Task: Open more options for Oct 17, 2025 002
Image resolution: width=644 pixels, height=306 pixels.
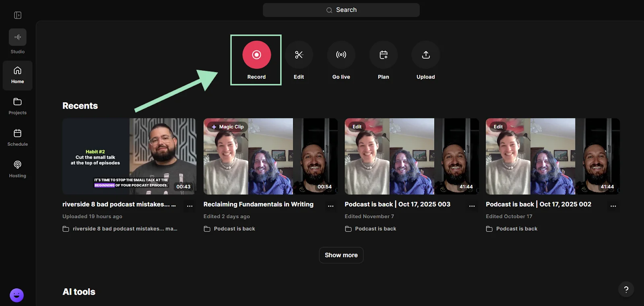Action: pyautogui.click(x=613, y=205)
